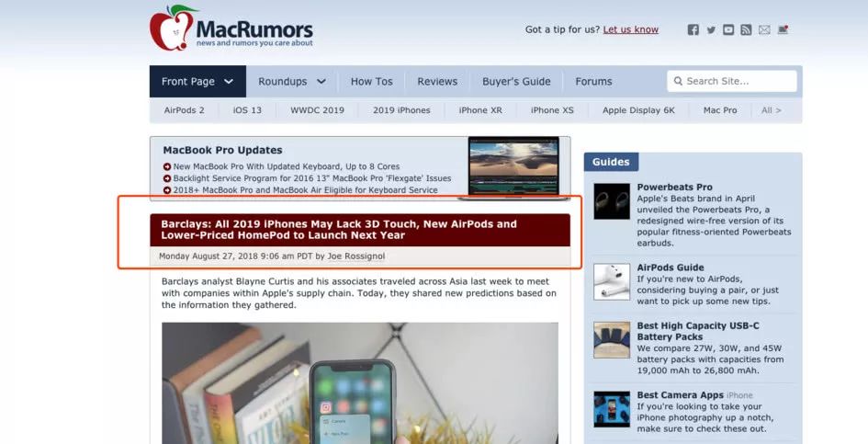Viewport: 868px width, 444px height.
Task: Click the notifications icon with red dot
Action: [783, 30]
